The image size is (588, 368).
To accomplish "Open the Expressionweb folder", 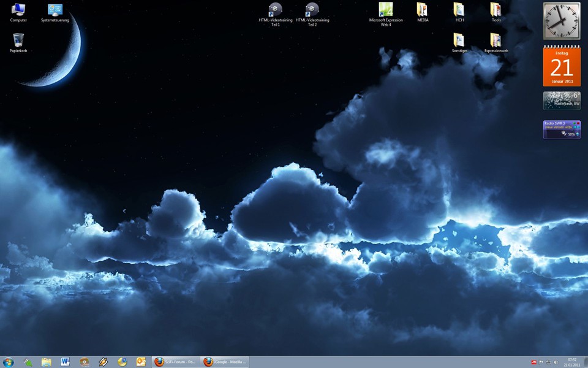I will pyautogui.click(x=496, y=40).
